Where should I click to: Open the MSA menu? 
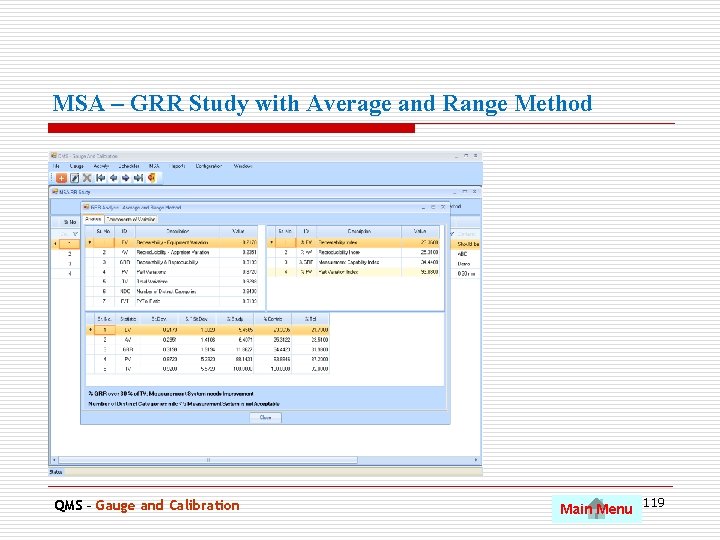(x=154, y=166)
